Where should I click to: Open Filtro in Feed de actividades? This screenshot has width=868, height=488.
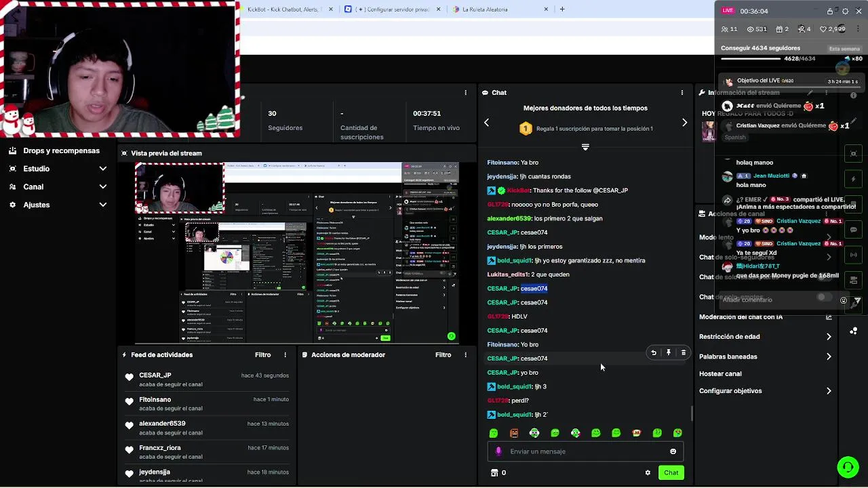pos(262,355)
